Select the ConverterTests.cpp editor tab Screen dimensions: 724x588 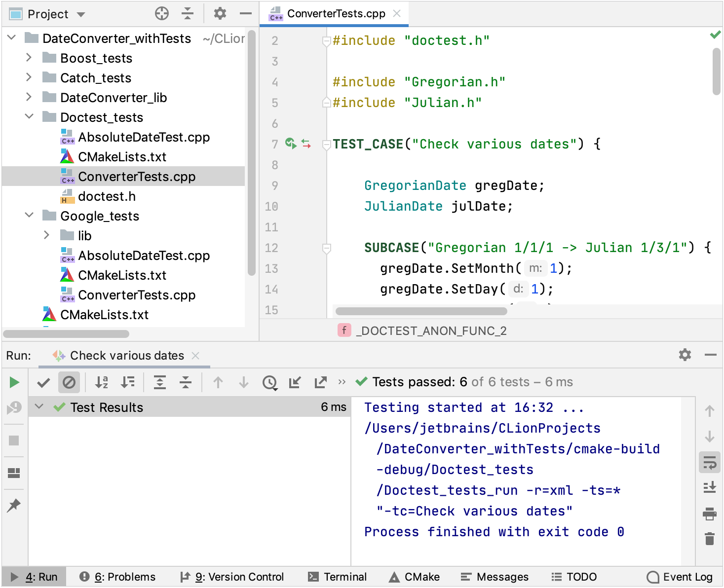point(336,14)
